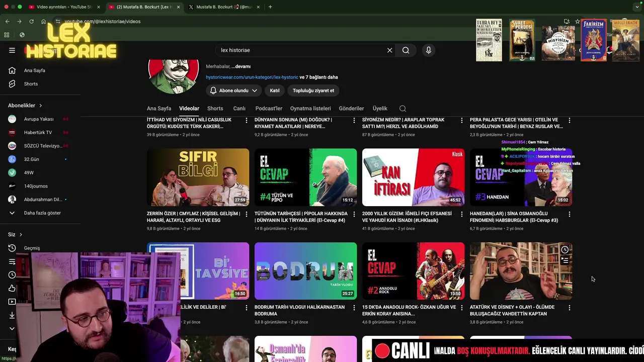Image resolution: width=644 pixels, height=362 pixels.
Task: Reload the page with refresh icon
Action: point(31,22)
